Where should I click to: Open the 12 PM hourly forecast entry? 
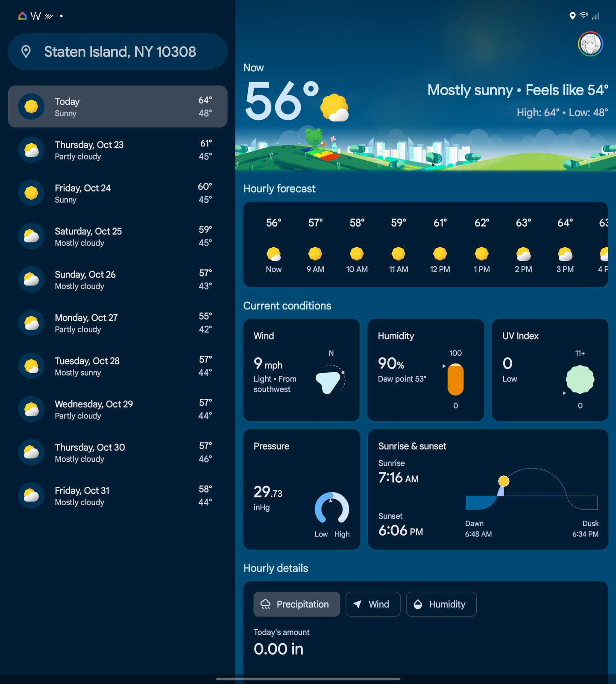click(x=440, y=245)
